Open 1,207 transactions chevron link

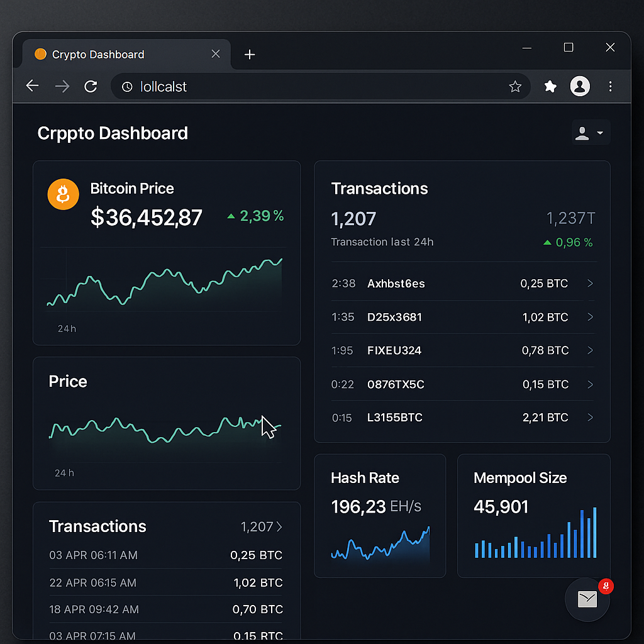coord(262,526)
